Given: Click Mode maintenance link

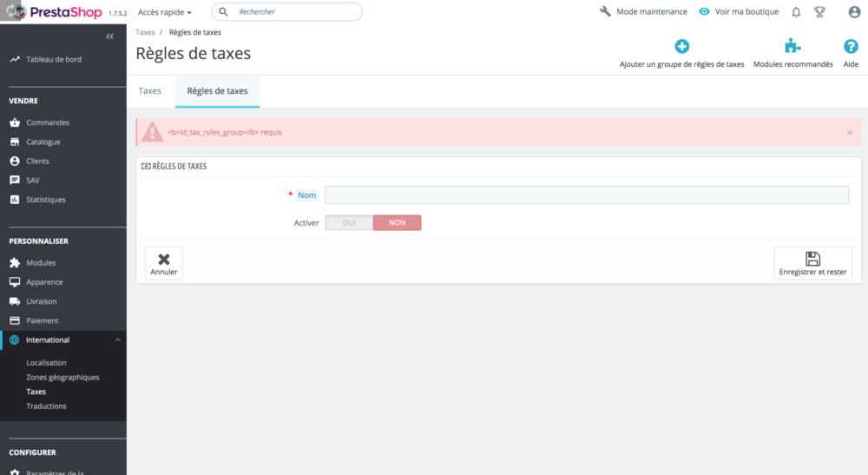Looking at the screenshot, I should 652,11.
